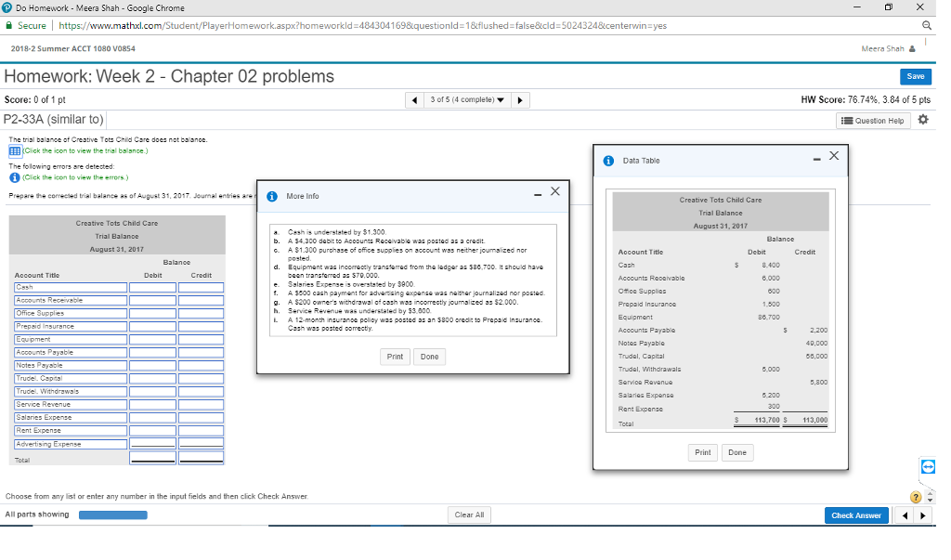This screenshot has height=560, width=951.
Task: Minimize the Data Table dialog
Action: click(x=817, y=159)
